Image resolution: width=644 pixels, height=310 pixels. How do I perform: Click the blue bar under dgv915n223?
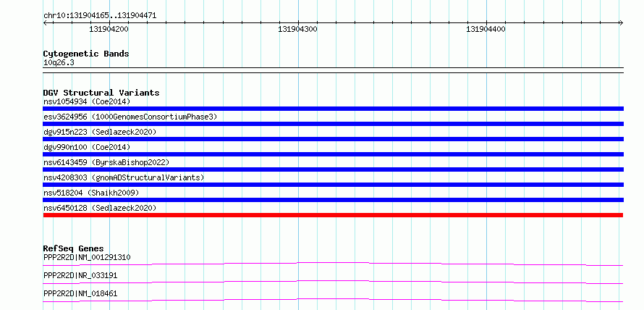[x=333, y=139]
